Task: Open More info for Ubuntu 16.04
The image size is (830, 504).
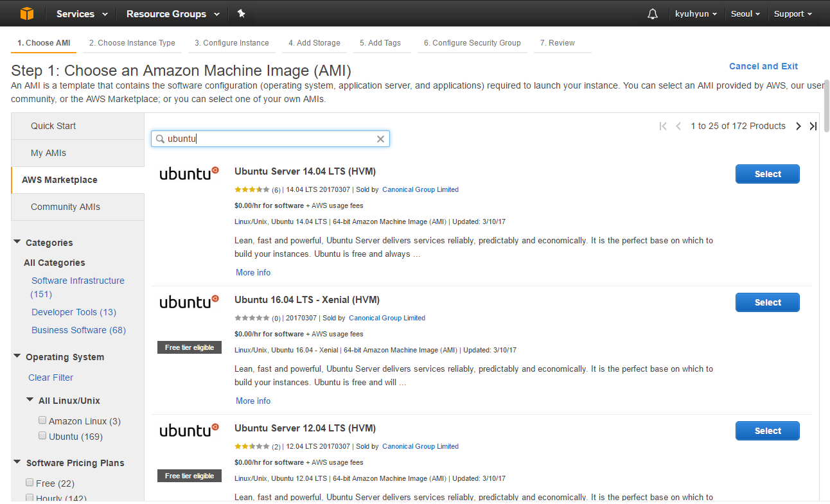Action: point(253,401)
